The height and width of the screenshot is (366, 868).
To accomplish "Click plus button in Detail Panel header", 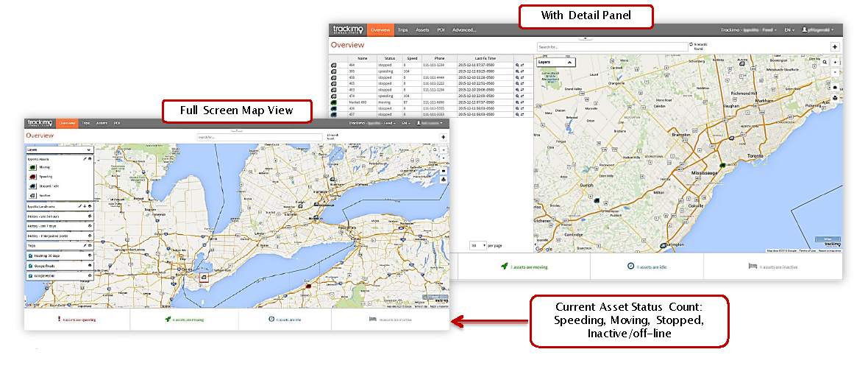I will 836,47.
